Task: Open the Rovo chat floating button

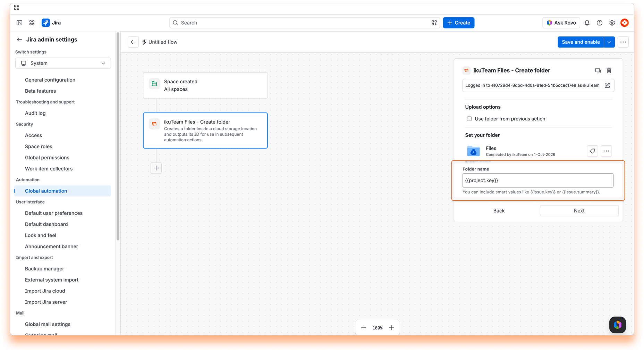Action: coord(617,325)
